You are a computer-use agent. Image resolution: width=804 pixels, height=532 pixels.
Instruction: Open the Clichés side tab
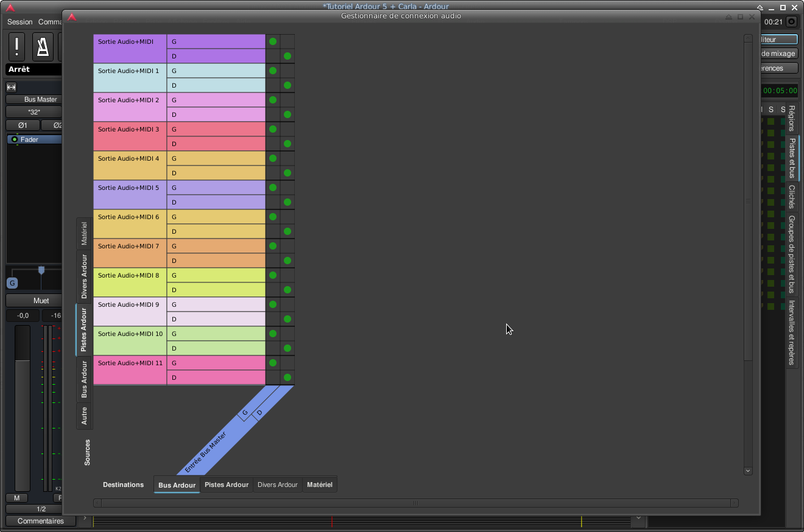tap(792, 197)
